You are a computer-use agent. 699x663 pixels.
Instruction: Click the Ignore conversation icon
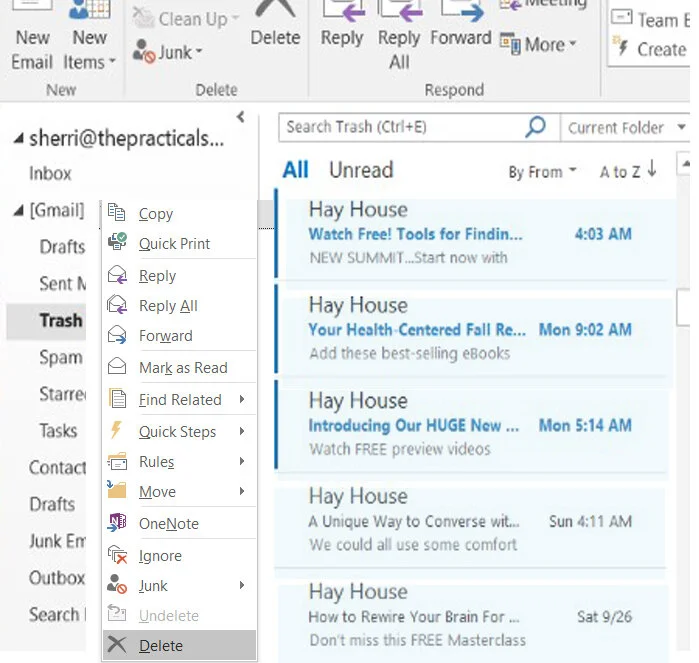click(x=118, y=555)
